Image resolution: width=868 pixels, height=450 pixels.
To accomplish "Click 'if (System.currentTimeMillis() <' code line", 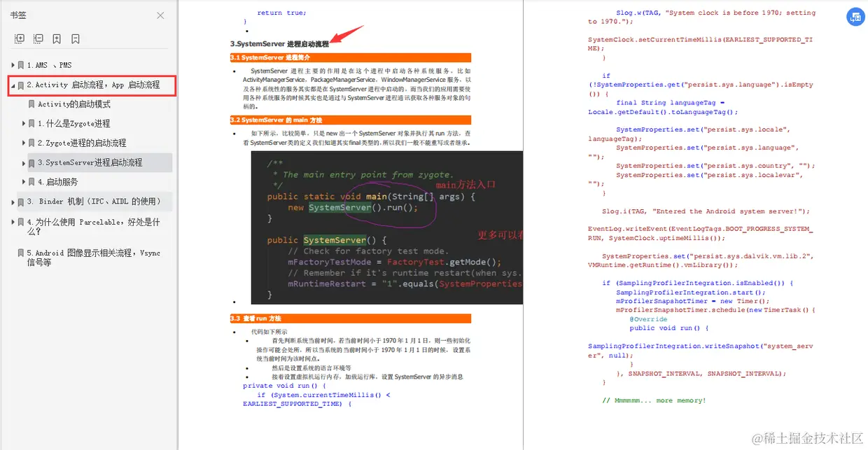I will [323, 395].
